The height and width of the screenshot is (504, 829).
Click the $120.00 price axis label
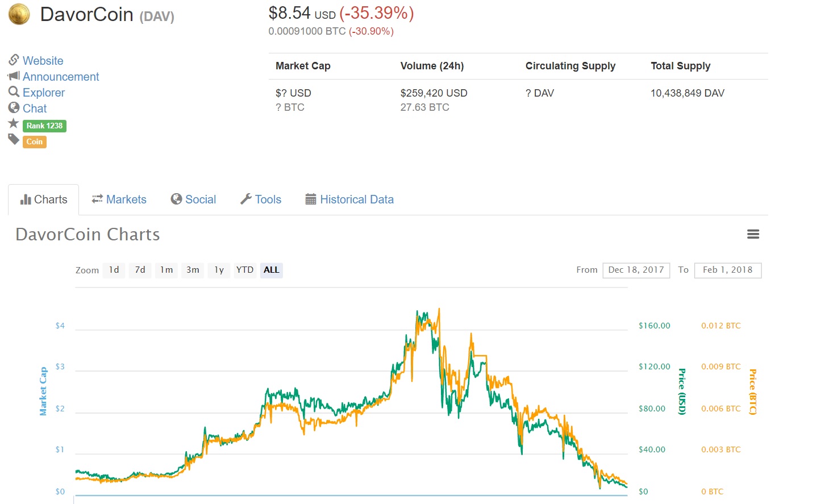pyautogui.click(x=655, y=366)
